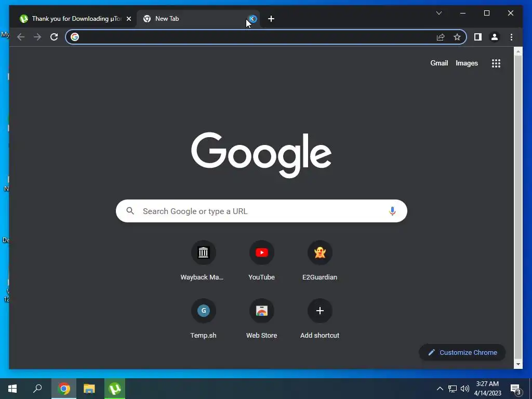The image size is (532, 399).
Task: Click the magnifier icon in the search box
Action: 130,211
